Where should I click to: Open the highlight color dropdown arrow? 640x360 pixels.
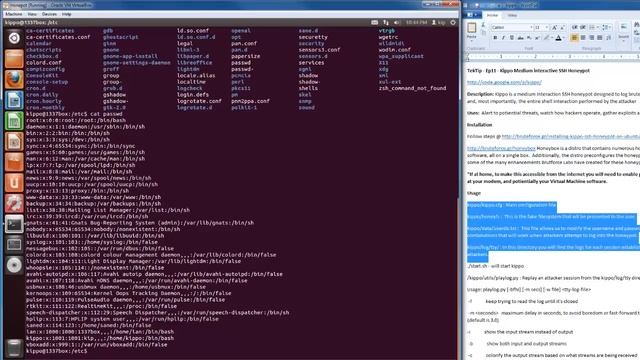552,38
